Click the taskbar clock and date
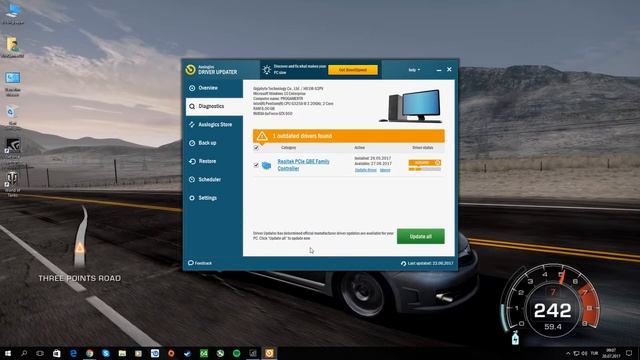 (x=611, y=353)
